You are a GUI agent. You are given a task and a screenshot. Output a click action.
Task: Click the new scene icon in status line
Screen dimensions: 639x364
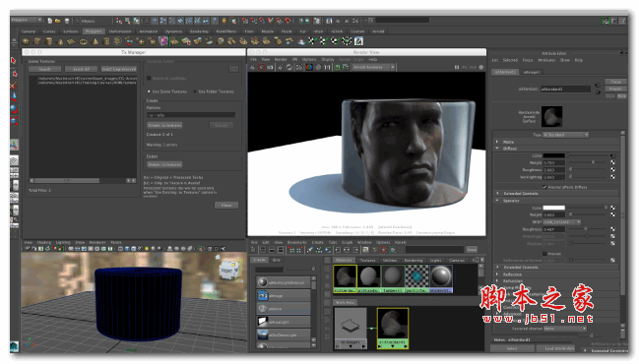pos(49,21)
